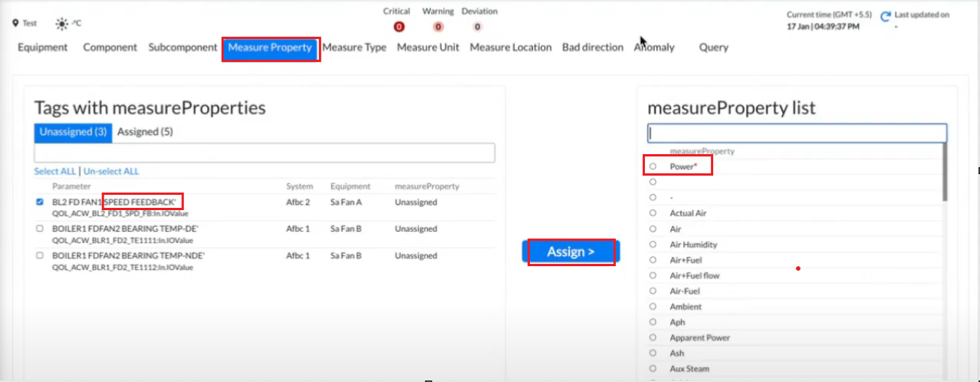Viewport: 980px width, 382px height.
Task: Select the Power* radio option
Action: 653,166
